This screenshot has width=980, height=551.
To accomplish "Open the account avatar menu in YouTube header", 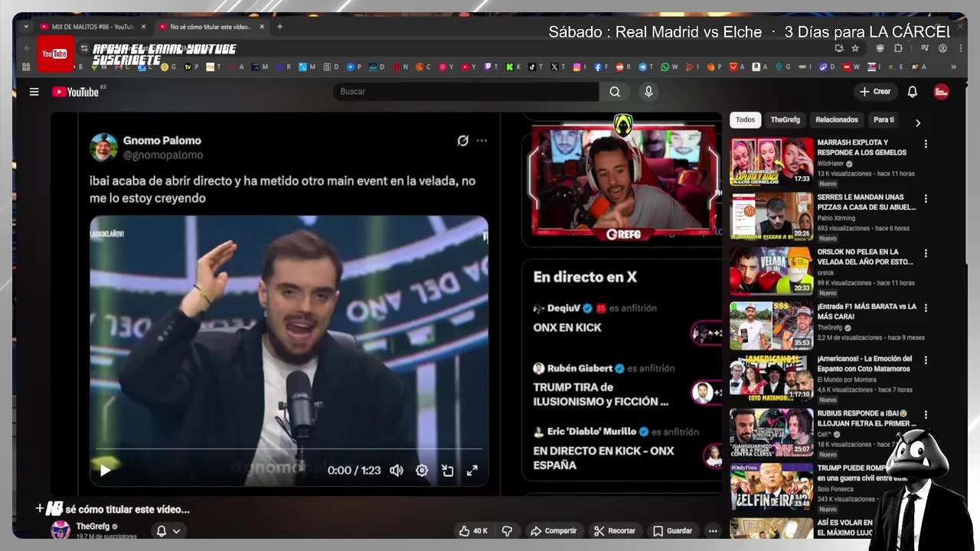I will coord(941,92).
